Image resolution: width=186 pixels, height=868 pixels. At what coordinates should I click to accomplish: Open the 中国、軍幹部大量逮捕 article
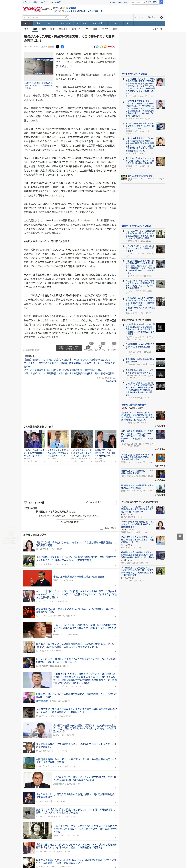[80, 576]
